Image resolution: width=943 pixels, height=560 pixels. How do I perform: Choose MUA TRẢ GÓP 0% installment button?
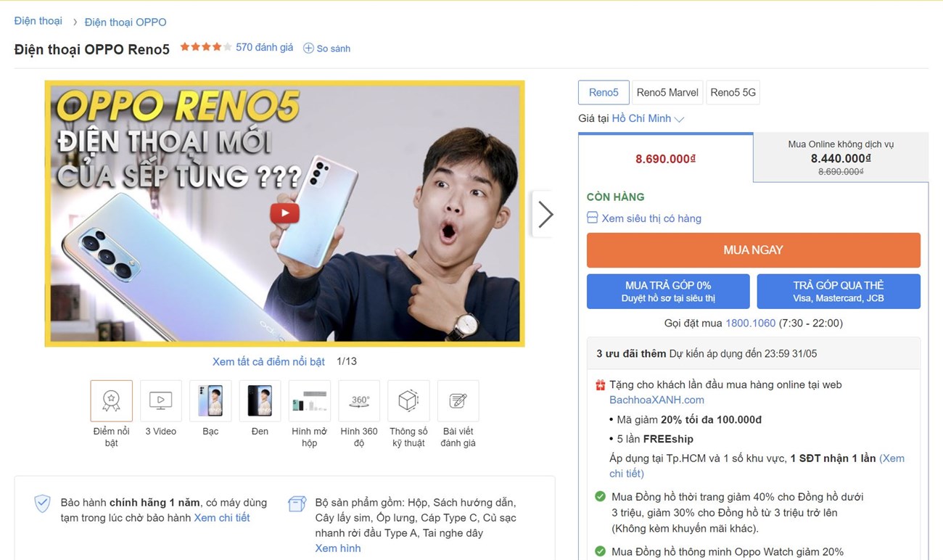(668, 292)
